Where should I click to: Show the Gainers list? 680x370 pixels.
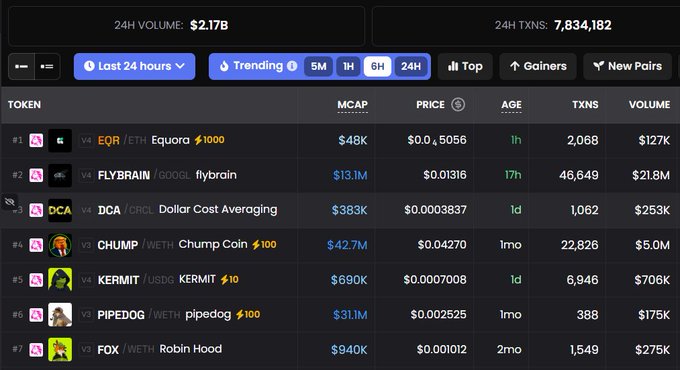point(538,66)
